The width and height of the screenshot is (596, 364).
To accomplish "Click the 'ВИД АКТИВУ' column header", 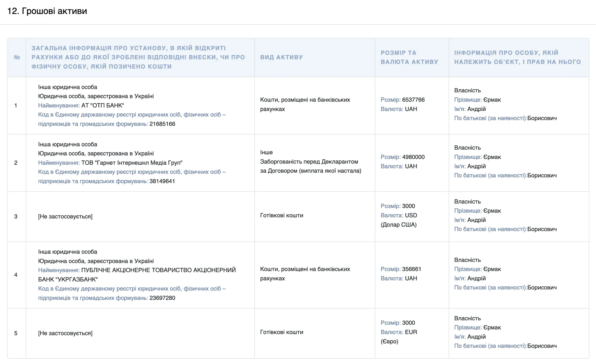I will (281, 57).
